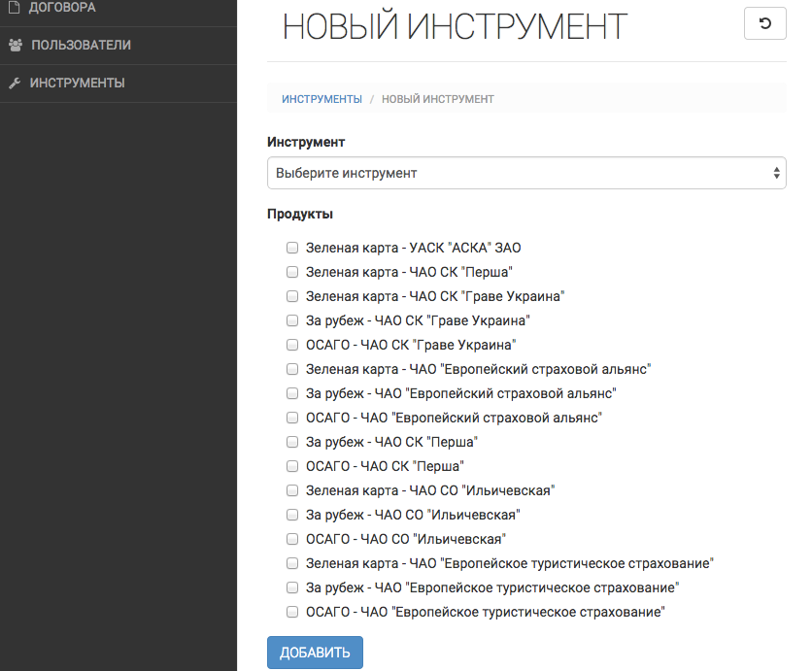Select ОСАГО - ЧАО СО "Ильичевская"
Image resolution: width=812 pixels, height=671 pixels.
click(291, 538)
